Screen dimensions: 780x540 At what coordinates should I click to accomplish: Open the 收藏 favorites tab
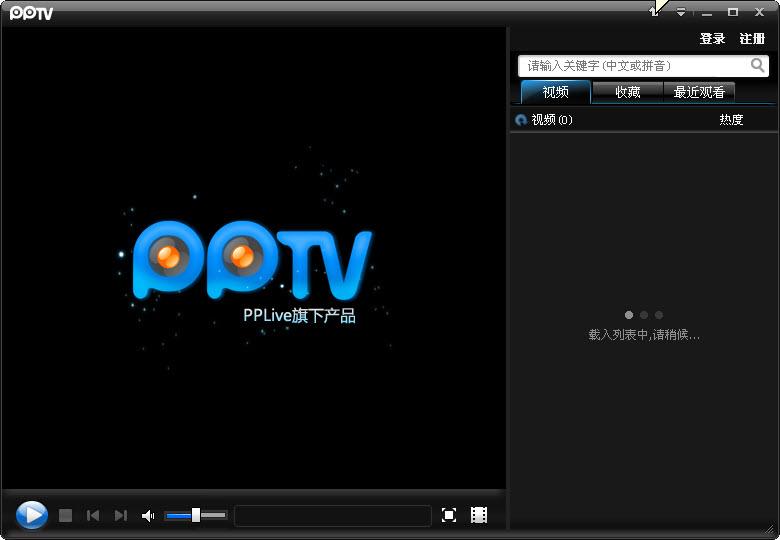[x=628, y=92]
